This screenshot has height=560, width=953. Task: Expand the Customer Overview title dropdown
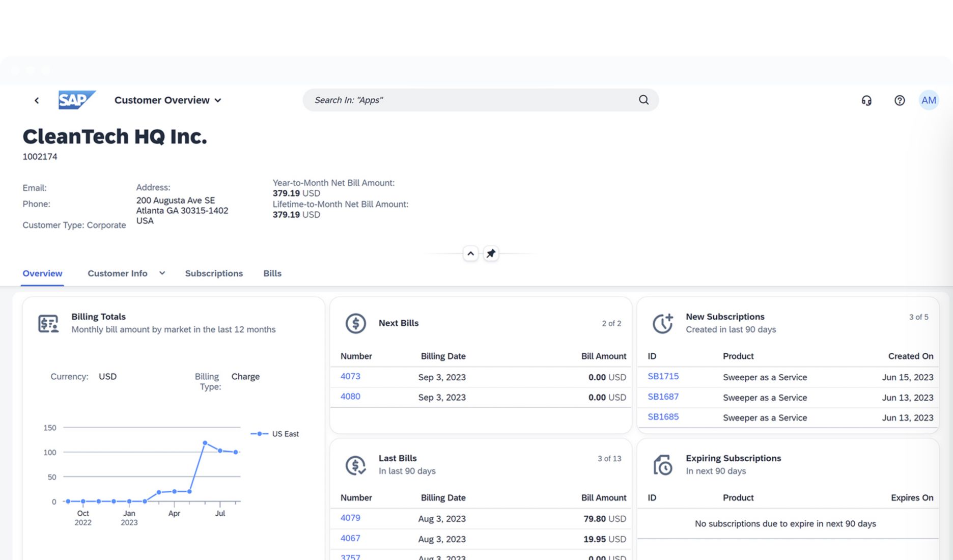point(218,100)
